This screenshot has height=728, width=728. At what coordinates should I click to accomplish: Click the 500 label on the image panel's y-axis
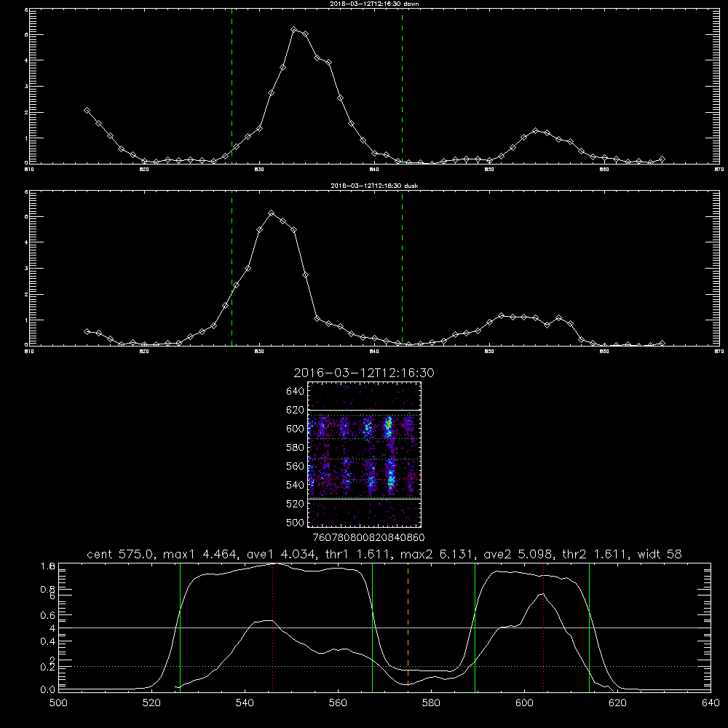pyautogui.click(x=295, y=522)
